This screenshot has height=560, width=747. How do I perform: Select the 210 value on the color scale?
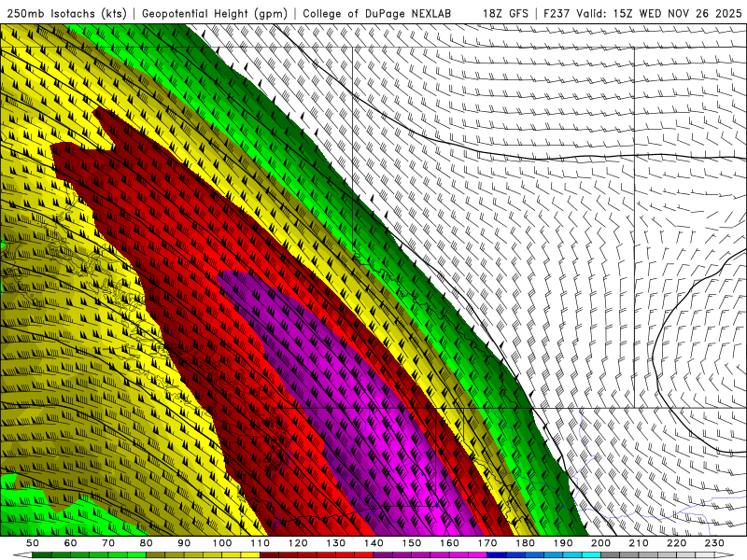pyautogui.click(x=639, y=543)
